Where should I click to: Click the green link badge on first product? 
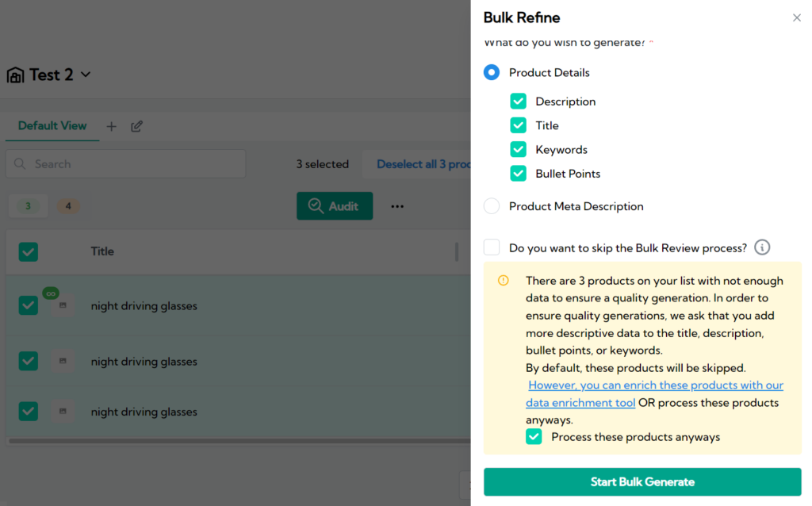click(51, 293)
